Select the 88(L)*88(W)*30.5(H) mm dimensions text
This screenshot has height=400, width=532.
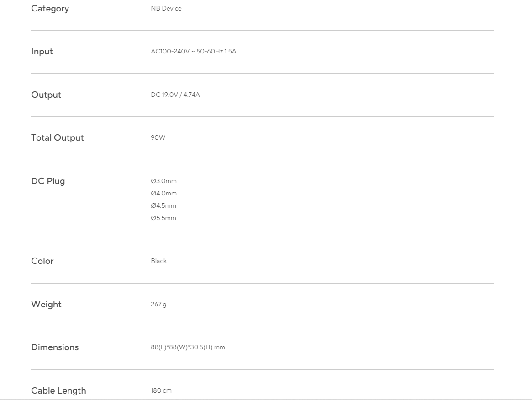[x=188, y=347]
